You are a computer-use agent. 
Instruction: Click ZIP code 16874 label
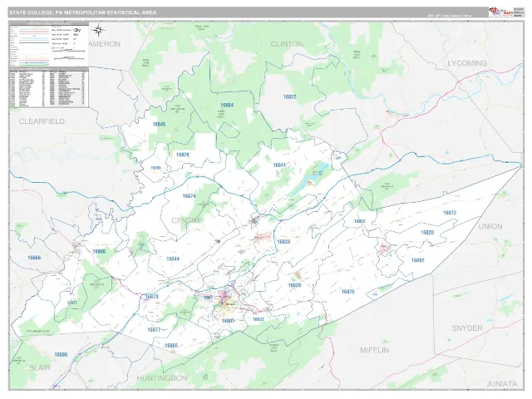tap(189, 196)
